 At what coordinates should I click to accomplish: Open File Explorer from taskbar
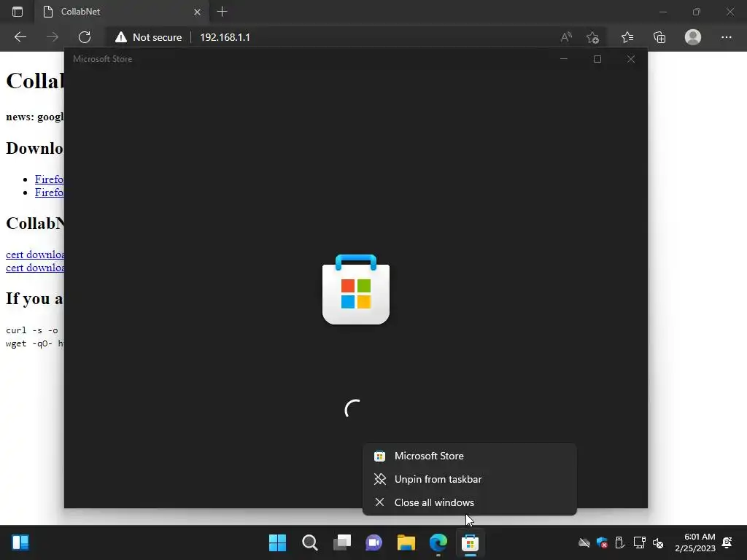406,542
